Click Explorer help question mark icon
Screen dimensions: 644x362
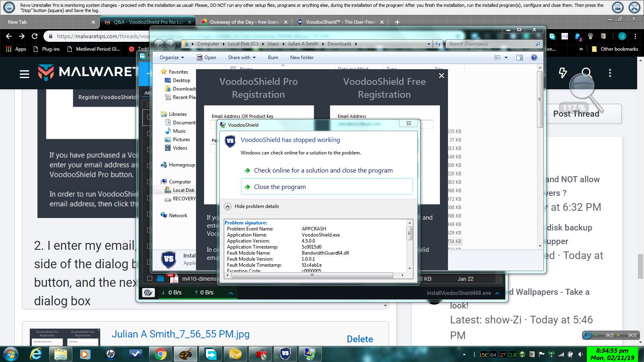[x=534, y=58]
